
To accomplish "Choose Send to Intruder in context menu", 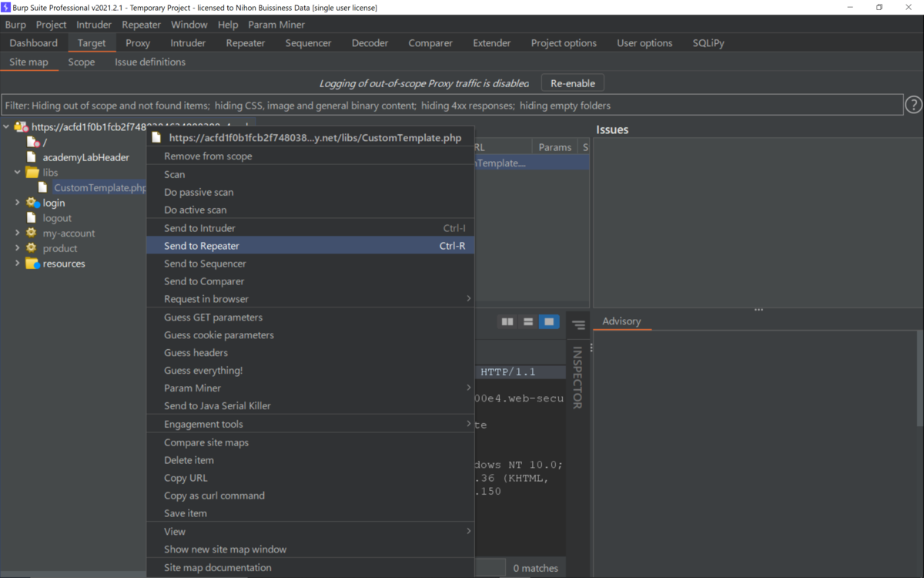I will pyautogui.click(x=310, y=228).
